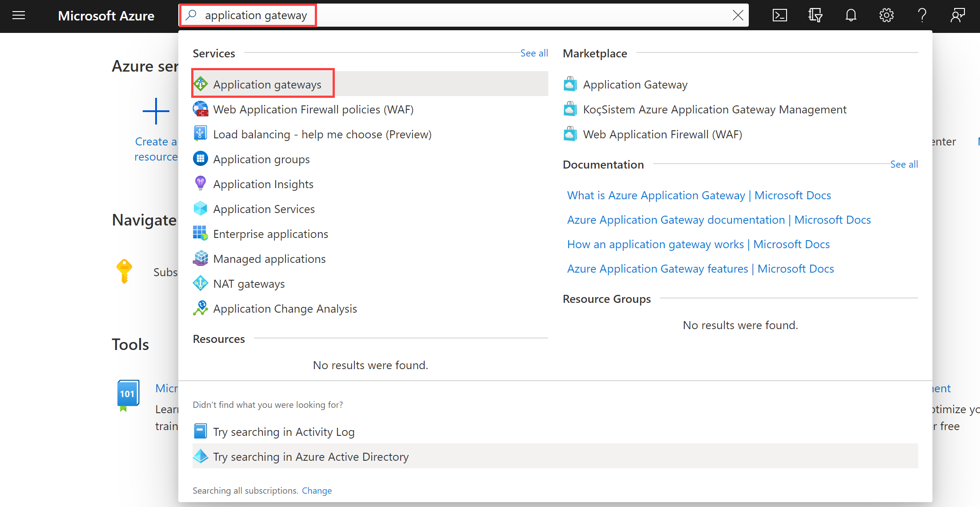Click Change to modify subscription search scope
The width and height of the screenshot is (980, 507).
point(317,491)
